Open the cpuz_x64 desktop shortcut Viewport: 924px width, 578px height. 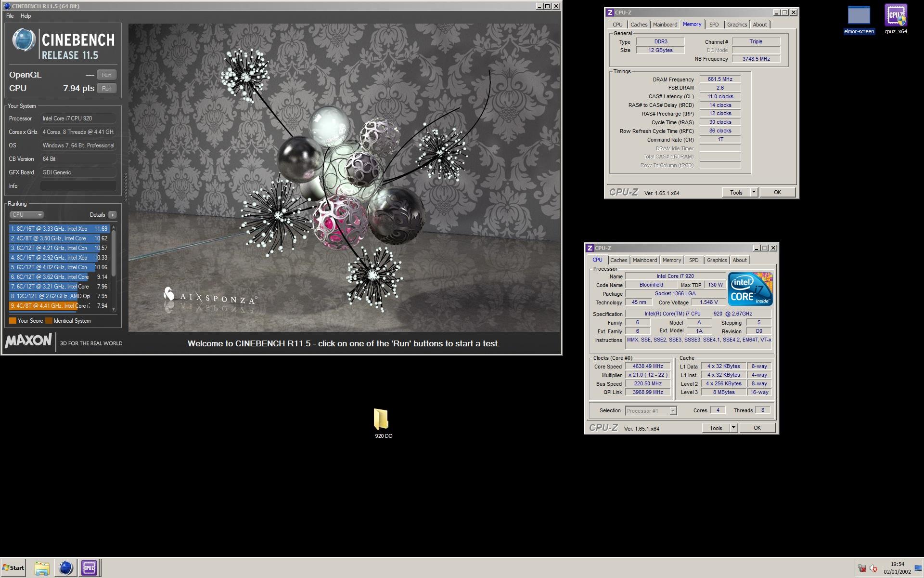896,20
